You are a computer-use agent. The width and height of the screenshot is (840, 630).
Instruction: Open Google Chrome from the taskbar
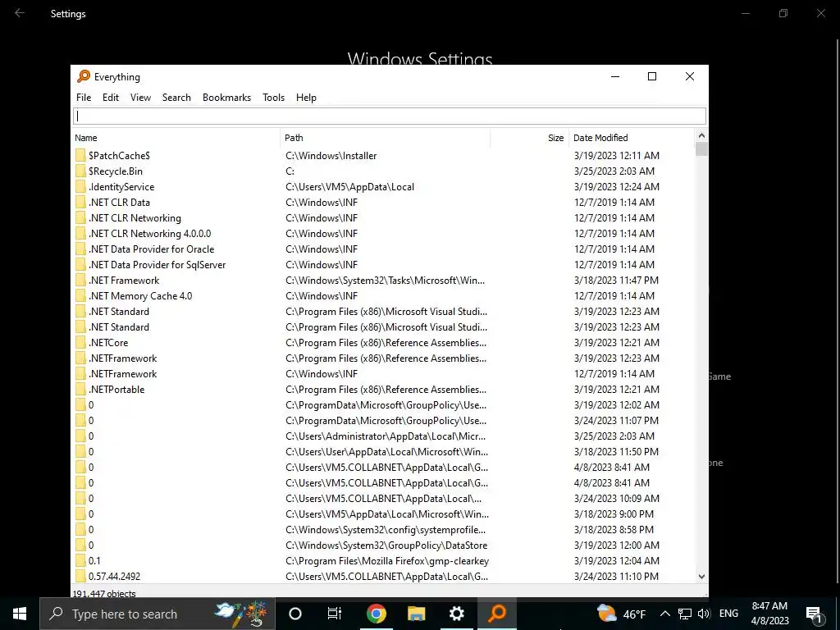[376, 614]
